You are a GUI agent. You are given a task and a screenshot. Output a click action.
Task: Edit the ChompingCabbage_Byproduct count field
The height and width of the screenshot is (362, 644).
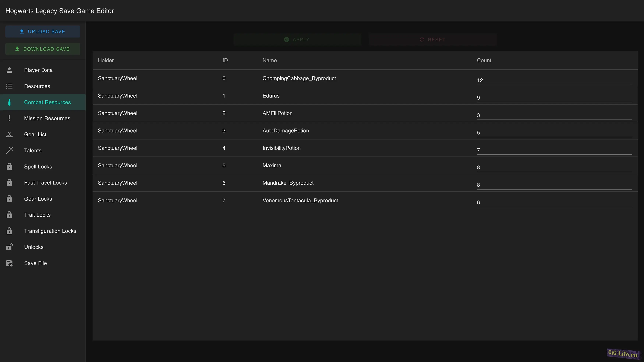tap(554, 81)
